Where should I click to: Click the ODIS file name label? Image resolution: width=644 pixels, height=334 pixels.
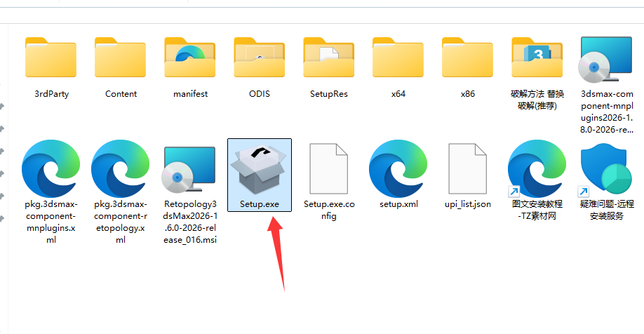click(260, 94)
